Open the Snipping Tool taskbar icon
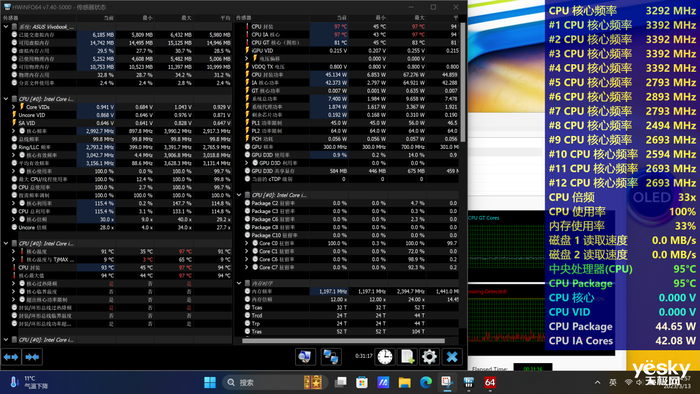The height and width of the screenshot is (394, 700). 447,382
